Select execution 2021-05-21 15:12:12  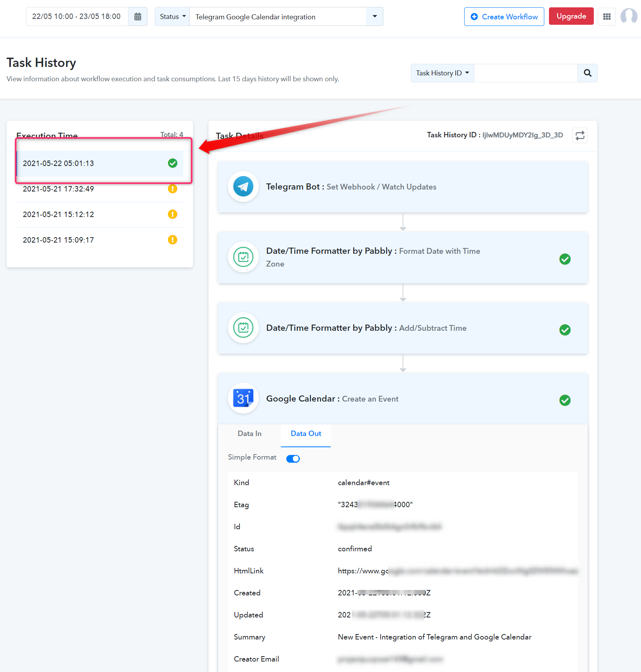pyautogui.click(x=100, y=214)
